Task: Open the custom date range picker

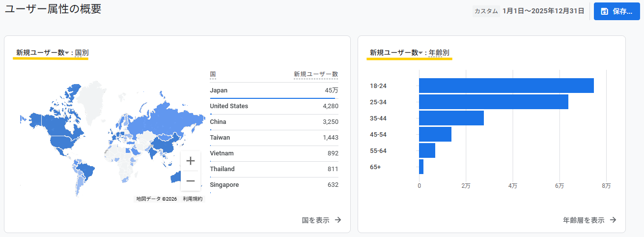Action: (x=529, y=11)
